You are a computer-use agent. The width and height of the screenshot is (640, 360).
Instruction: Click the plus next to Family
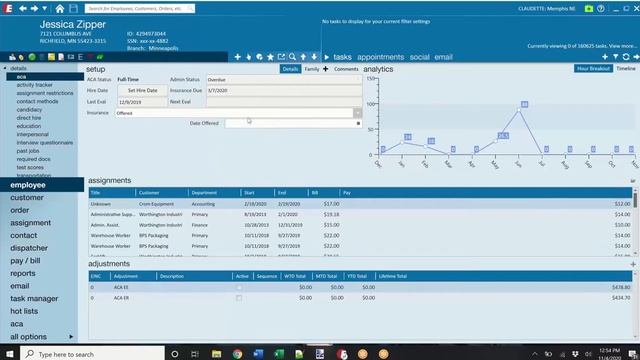coord(326,69)
